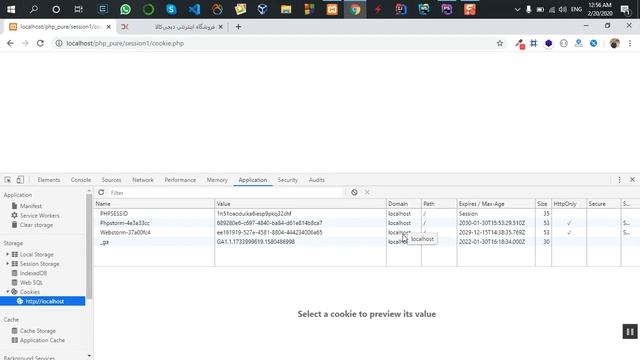
Task: Open Skype from the taskbar
Action: tap(171, 9)
